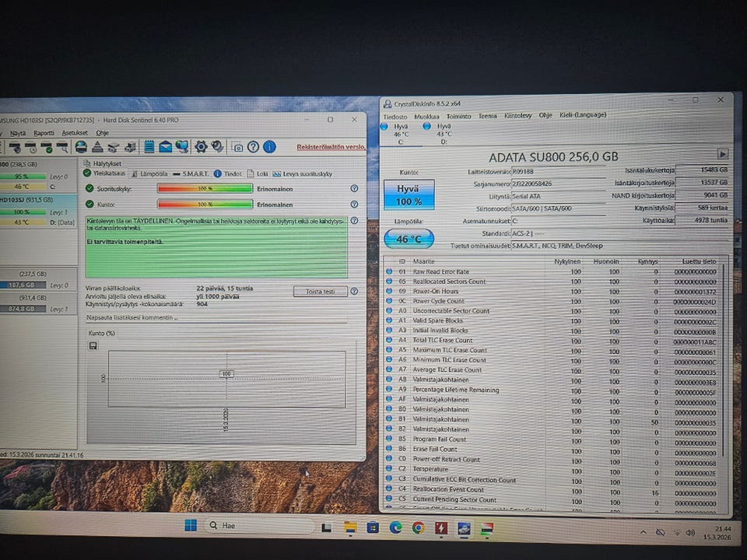The image size is (747, 560).
Task: Switch to the Yleiskatsaus tab
Action: [x=104, y=173]
